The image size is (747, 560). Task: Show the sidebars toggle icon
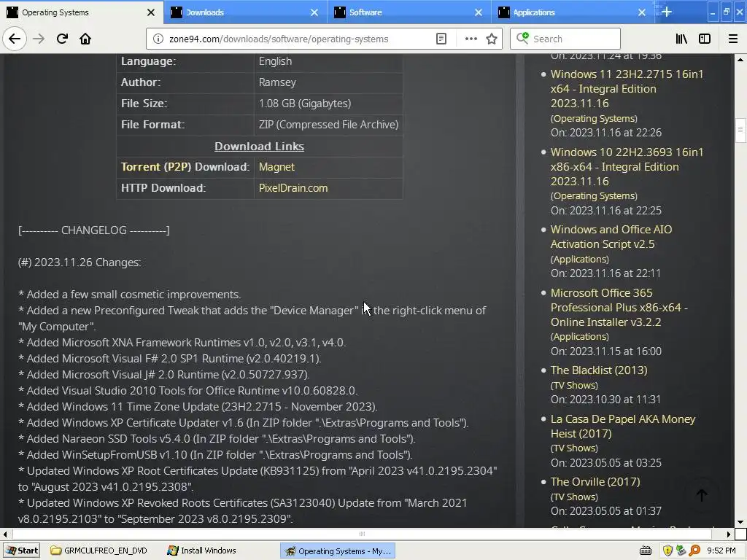pyautogui.click(x=705, y=39)
